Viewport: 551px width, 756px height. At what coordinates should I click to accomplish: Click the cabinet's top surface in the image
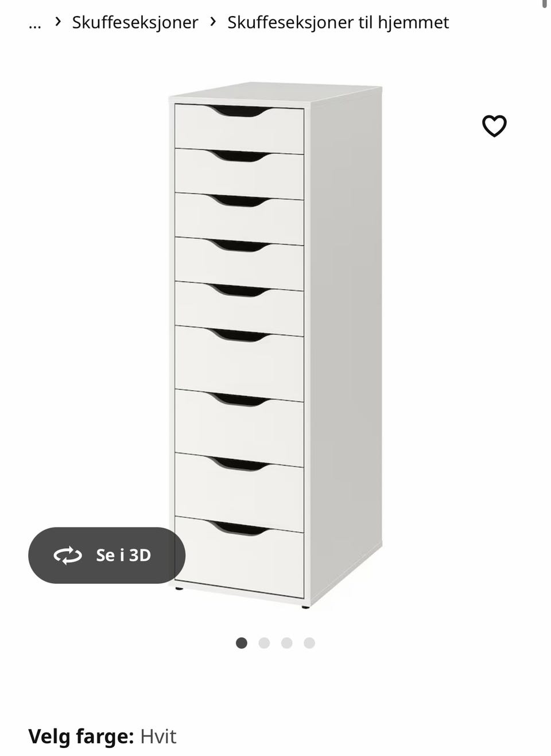tap(275, 93)
